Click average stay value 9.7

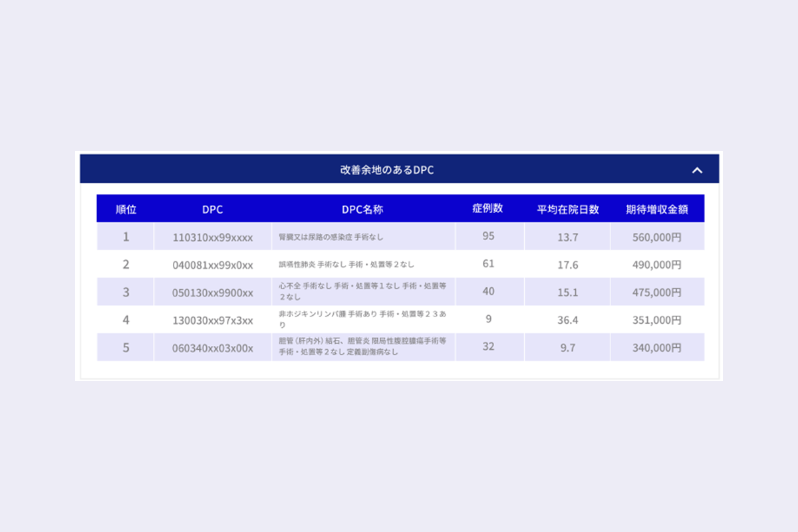[x=568, y=348]
